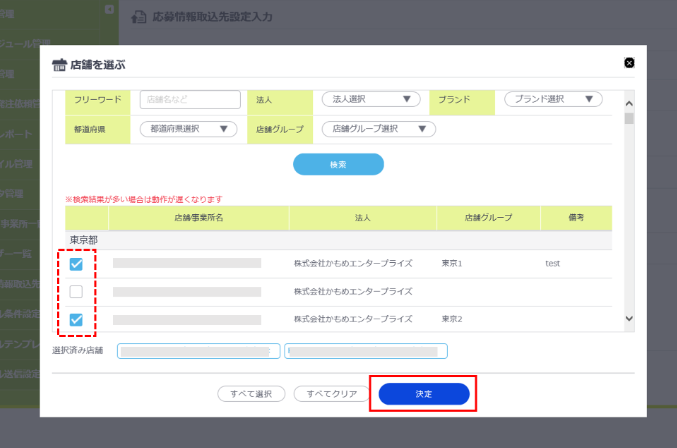677x448 pixels.
Task: Check the unchecked second store row checkbox
Action: pos(76,291)
